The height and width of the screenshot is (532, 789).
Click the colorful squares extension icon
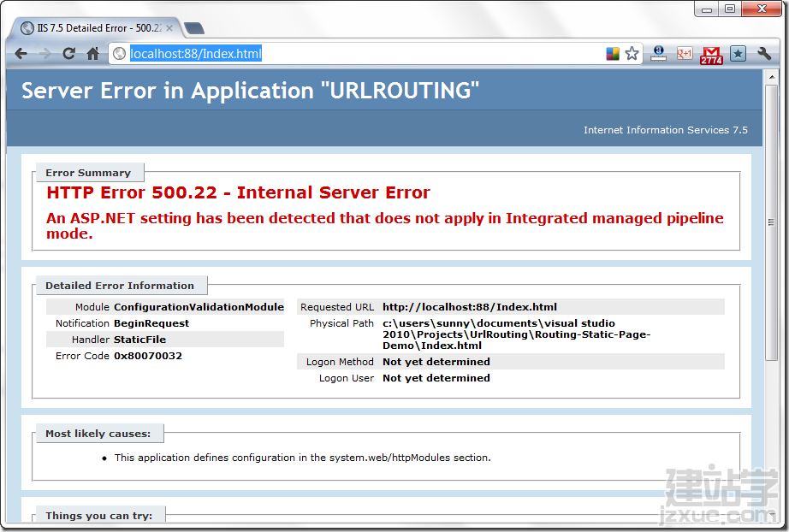pos(613,53)
